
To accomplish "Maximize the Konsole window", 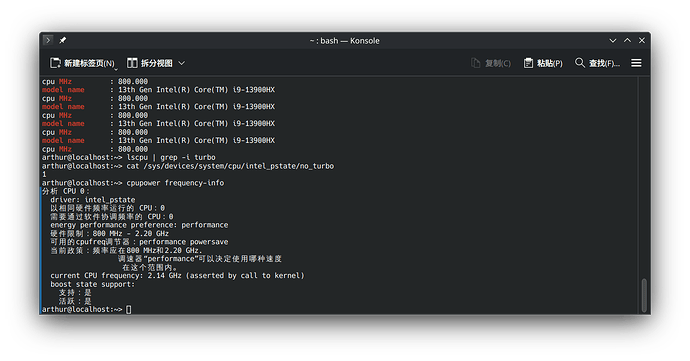I will [x=628, y=41].
